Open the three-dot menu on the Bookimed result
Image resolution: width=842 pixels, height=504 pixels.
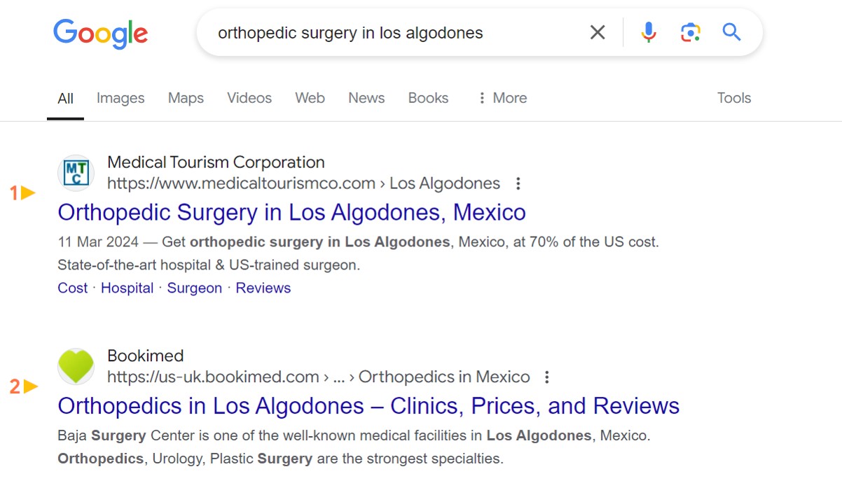click(x=546, y=377)
